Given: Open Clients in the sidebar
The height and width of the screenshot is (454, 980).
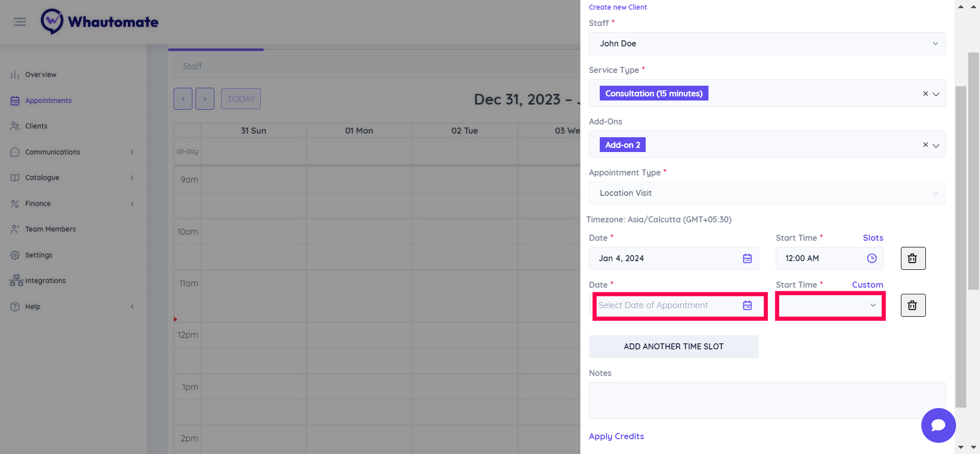Looking at the screenshot, I should click(x=36, y=126).
